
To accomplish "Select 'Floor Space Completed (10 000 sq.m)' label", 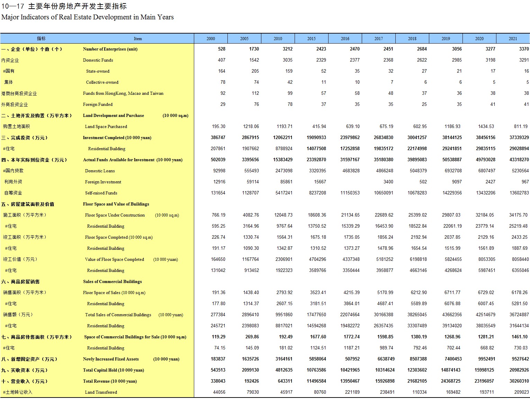I will click(119, 237).
